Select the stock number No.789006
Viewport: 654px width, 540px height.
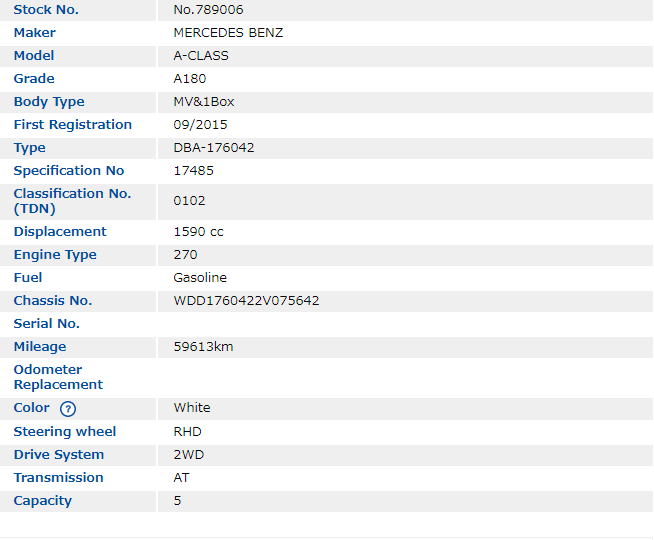pos(209,10)
